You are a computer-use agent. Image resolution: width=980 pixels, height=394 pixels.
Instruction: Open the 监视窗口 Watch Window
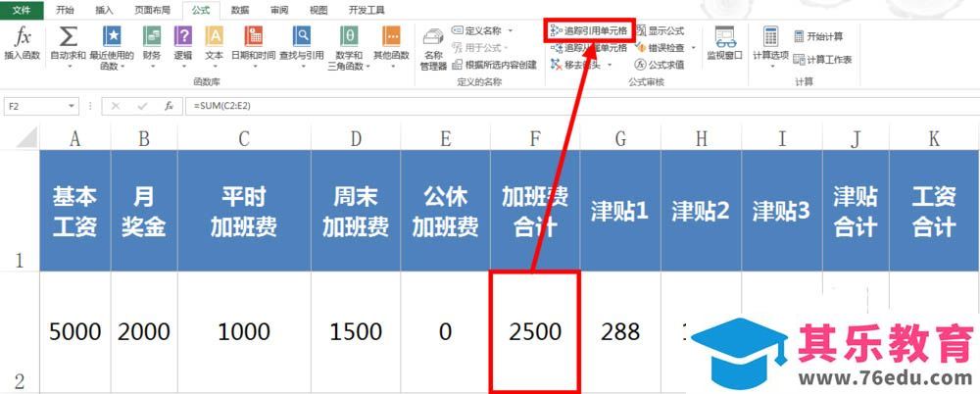point(725,44)
